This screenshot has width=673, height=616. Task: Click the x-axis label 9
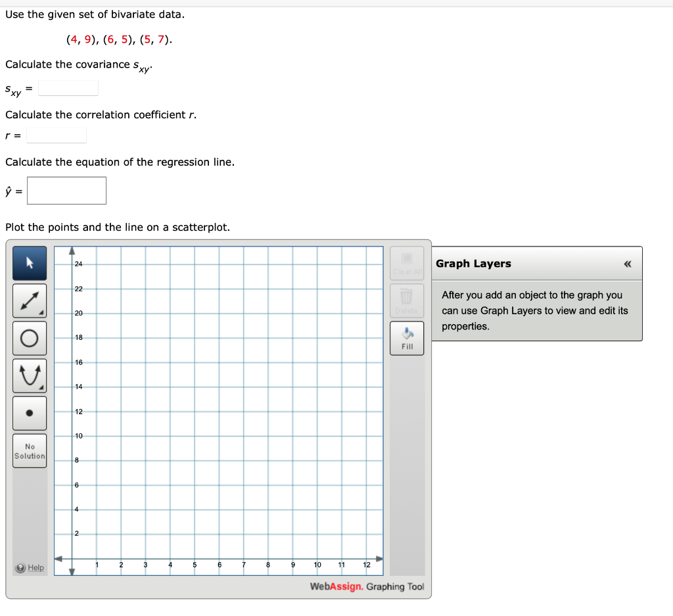point(292,565)
